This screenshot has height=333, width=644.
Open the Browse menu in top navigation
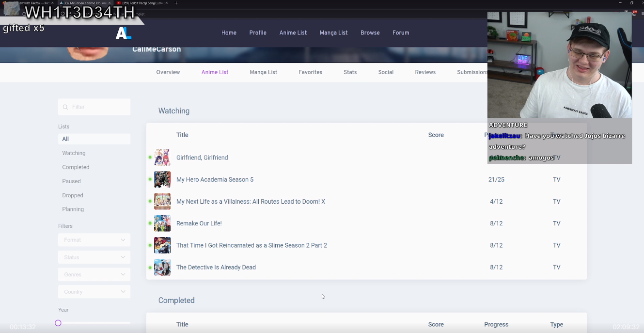point(370,33)
